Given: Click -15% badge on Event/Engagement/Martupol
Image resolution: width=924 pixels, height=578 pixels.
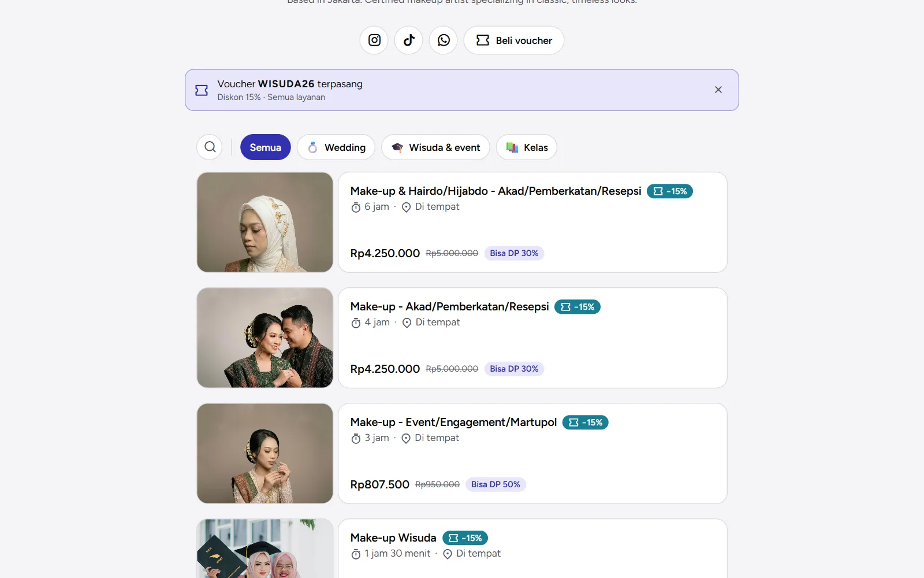Looking at the screenshot, I should (x=586, y=423).
